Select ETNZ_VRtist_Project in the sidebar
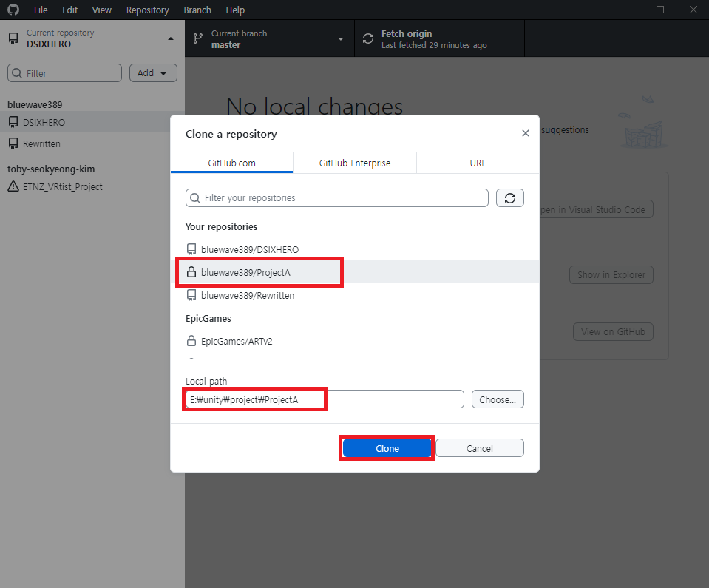 [92, 186]
